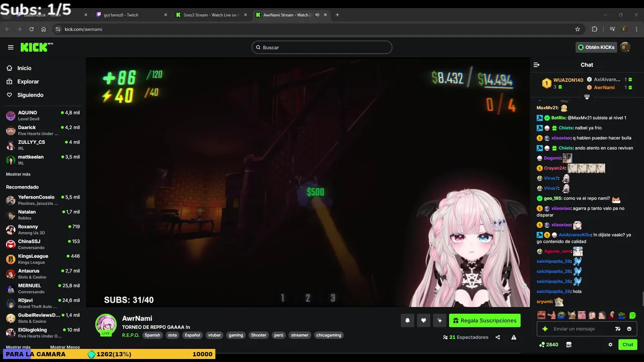Click the Regala Suscripciones button
This screenshot has height=362, width=644.
[x=485, y=320]
